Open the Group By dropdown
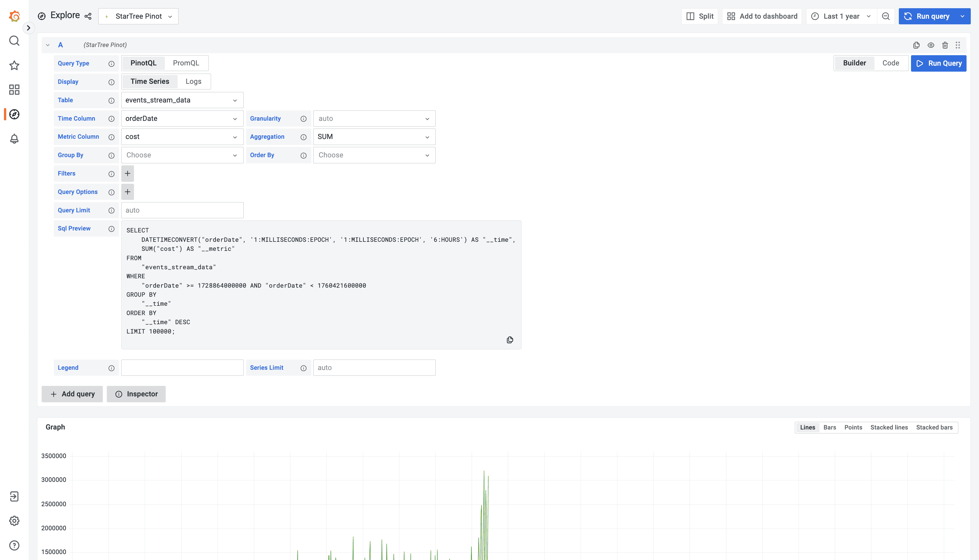This screenshot has width=979, height=560. tap(182, 155)
